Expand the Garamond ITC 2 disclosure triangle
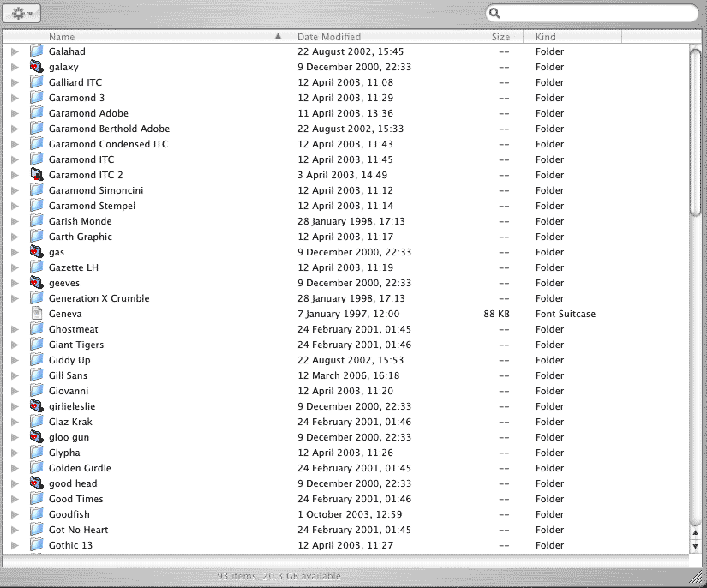 [15, 175]
